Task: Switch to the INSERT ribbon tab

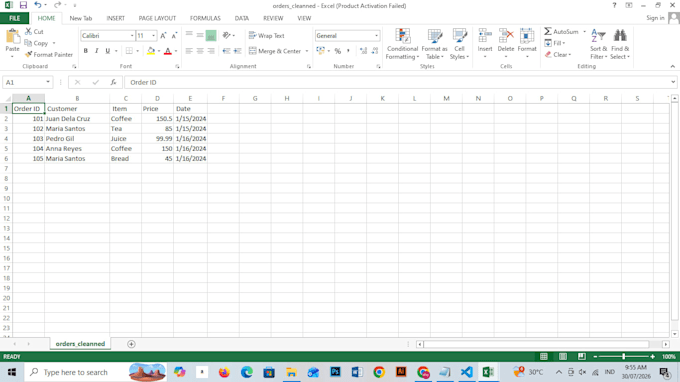Action: 115,18
